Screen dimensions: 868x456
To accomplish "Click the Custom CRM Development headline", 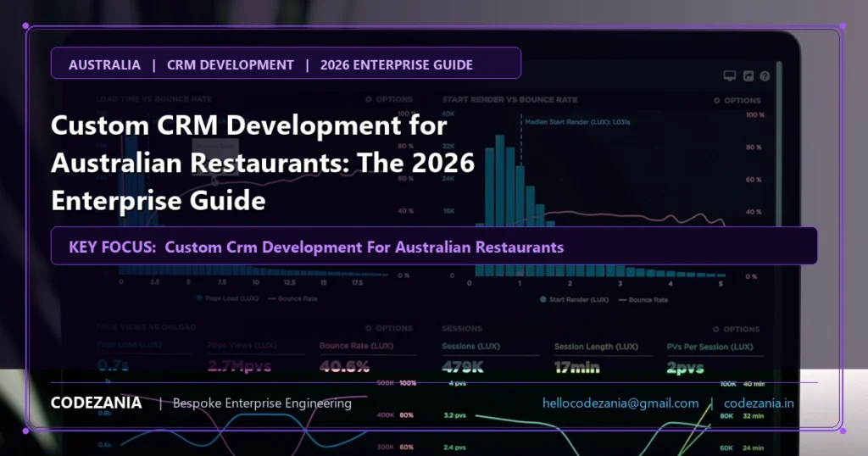I will coord(263,163).
